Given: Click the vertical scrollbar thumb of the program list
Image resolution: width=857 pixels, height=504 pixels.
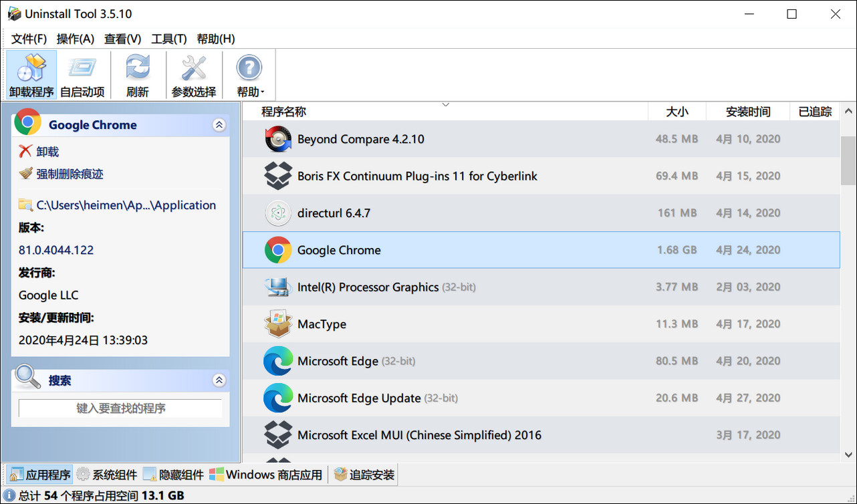Looking at the screenshot, I should point(848,160).
